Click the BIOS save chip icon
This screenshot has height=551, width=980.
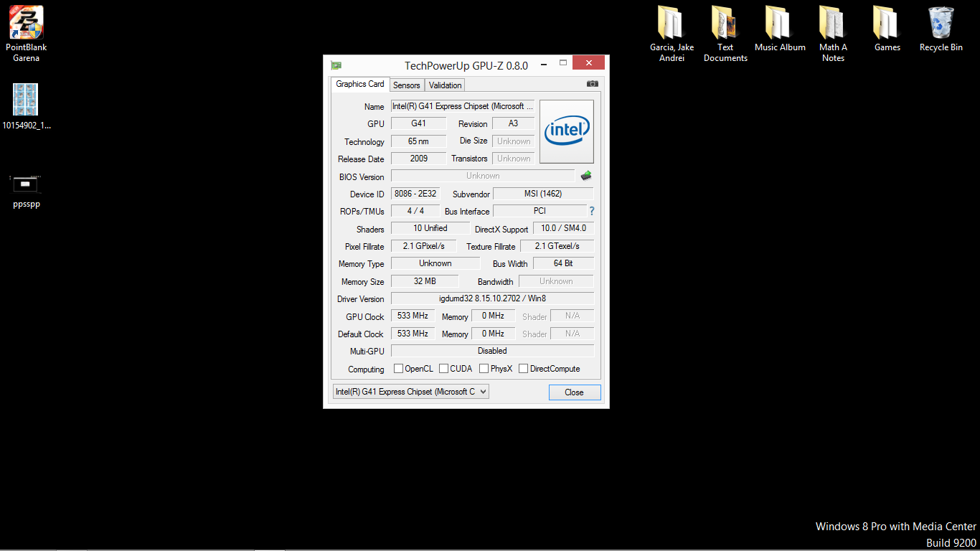[x=586, y=176]
